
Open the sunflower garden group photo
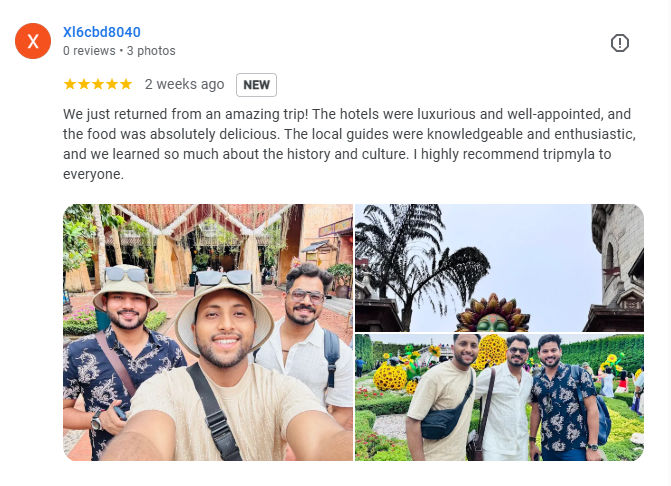click(499, 397)
